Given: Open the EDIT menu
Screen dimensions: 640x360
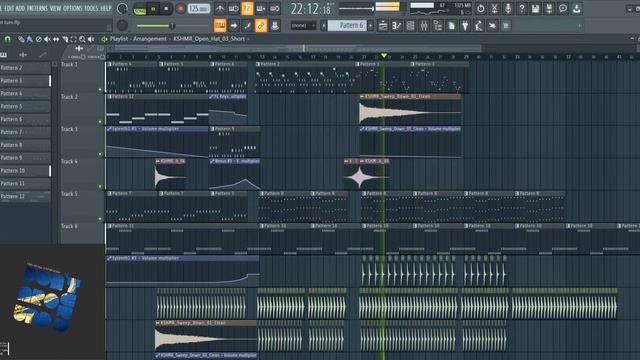Looking at the screenshot, I should 9,8.
